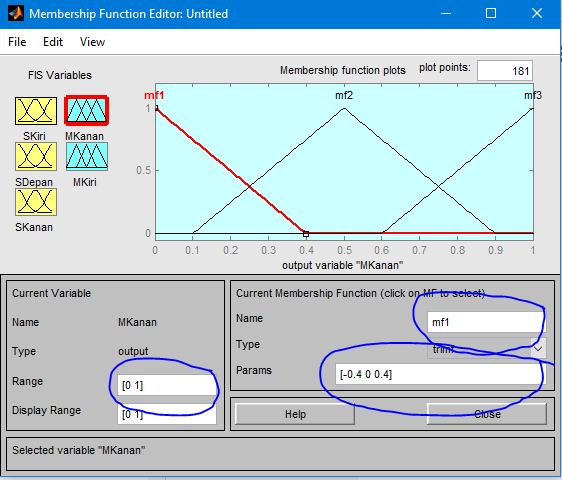Click the MKanan label under selected icon
562x480 pixels.
84,136
